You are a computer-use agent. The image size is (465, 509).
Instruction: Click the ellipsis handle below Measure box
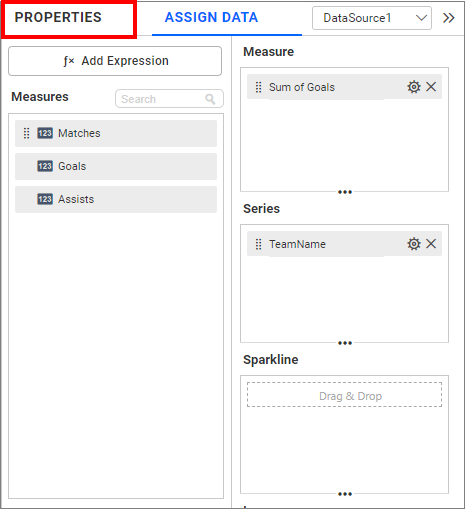[x=345, y=192]
